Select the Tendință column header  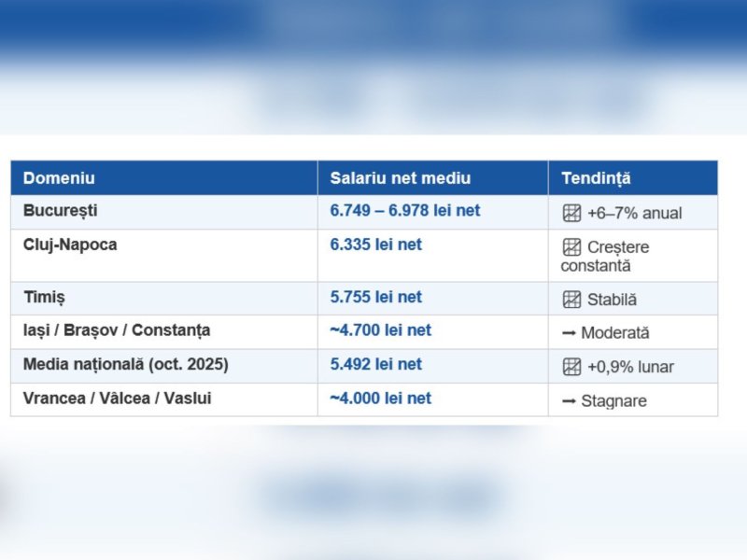tap(596, 178)
